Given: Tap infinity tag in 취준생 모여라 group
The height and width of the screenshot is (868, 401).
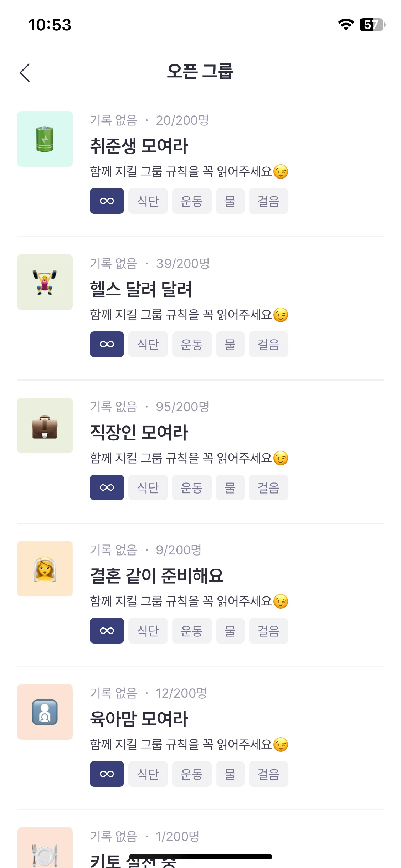Looking at the screenshot, I should point(107,201).
